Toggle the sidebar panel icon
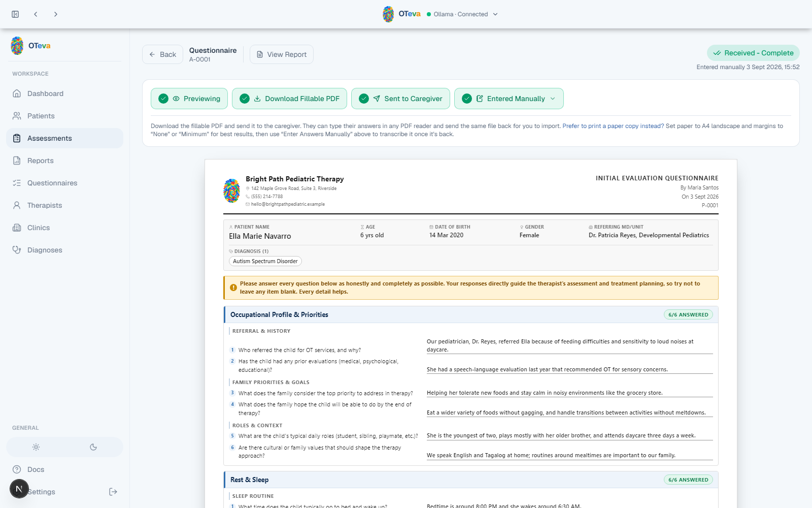This screenshot has height=508, width=812. [x=15, y=14]
